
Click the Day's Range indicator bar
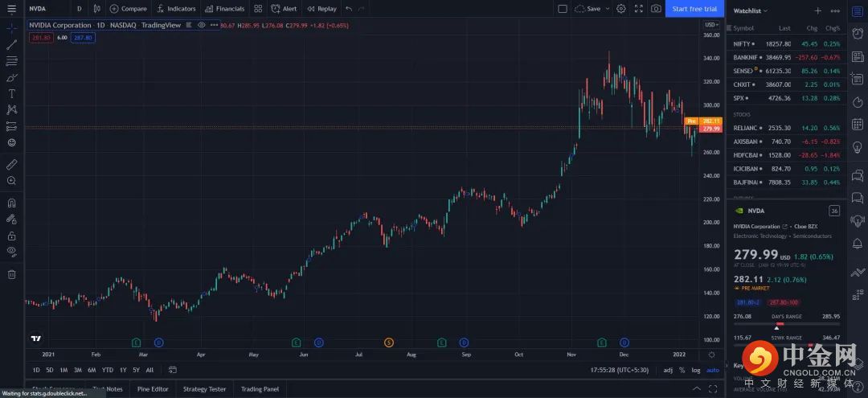pyautogui.click(x=787, y=324)
